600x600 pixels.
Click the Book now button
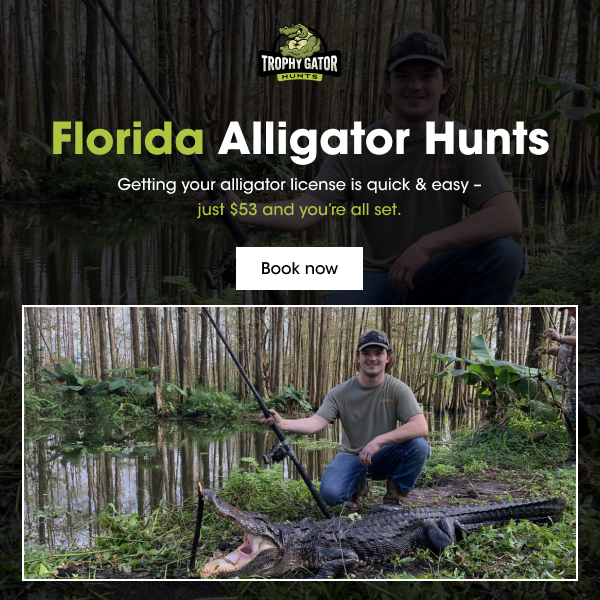click(x=299, y=268)
